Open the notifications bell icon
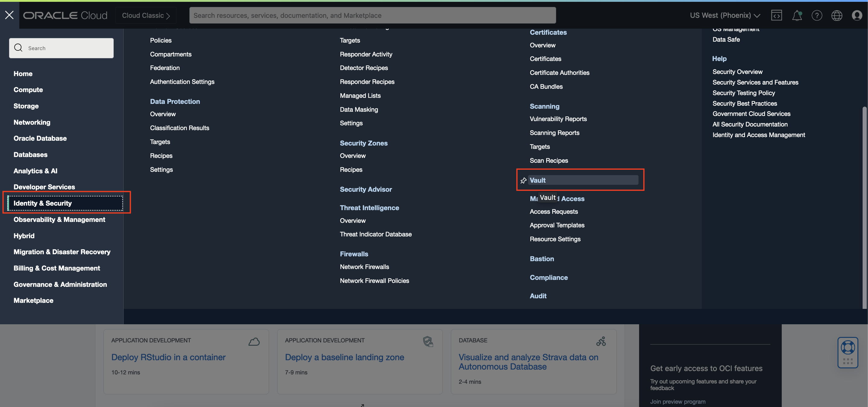The height and width of the screenshot is (407, 868). pyautogui.click(x=797, y=15)
